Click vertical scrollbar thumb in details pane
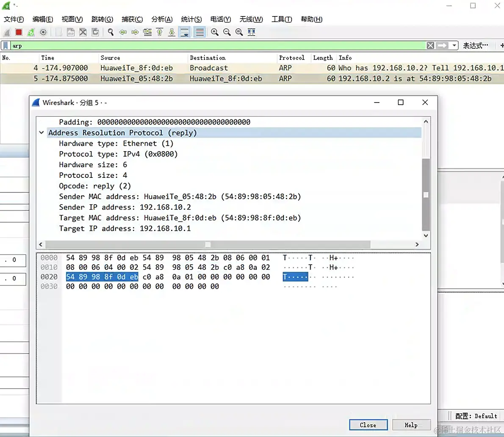Image resolution: width=504 pixels, height=437 pixels. click(x=426, y=194)
